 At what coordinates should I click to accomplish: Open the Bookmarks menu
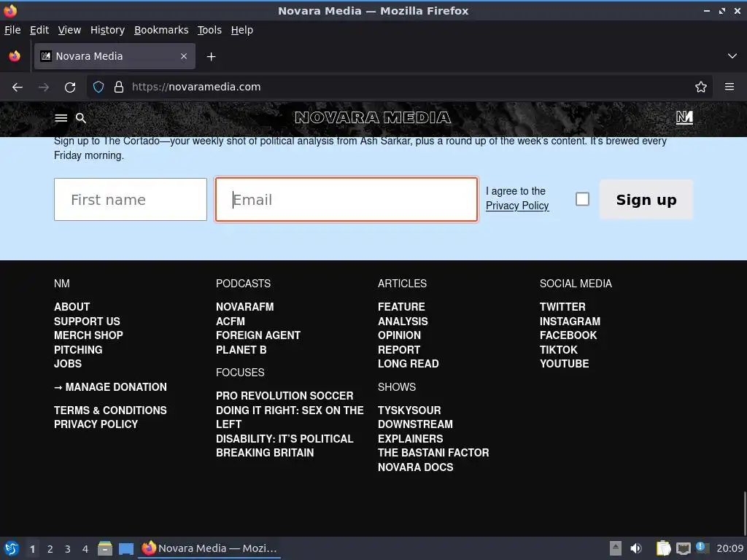[161, 30]
